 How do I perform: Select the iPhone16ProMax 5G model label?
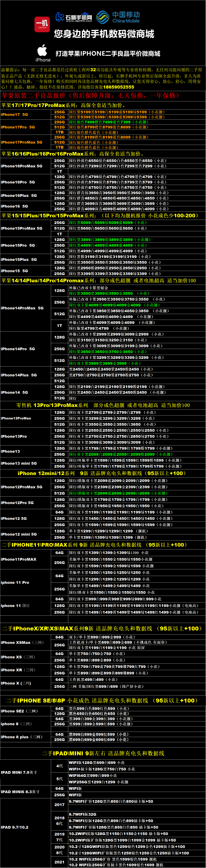[22, 166]
